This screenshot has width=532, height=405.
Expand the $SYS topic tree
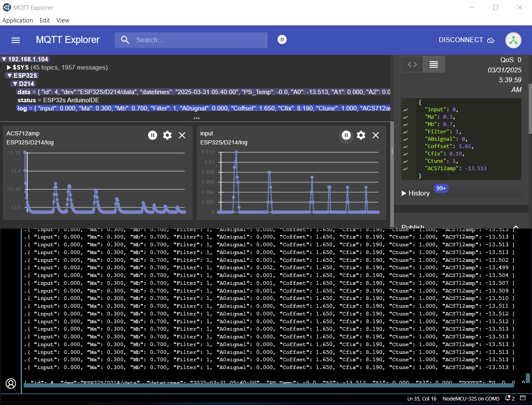click(9, 67)
